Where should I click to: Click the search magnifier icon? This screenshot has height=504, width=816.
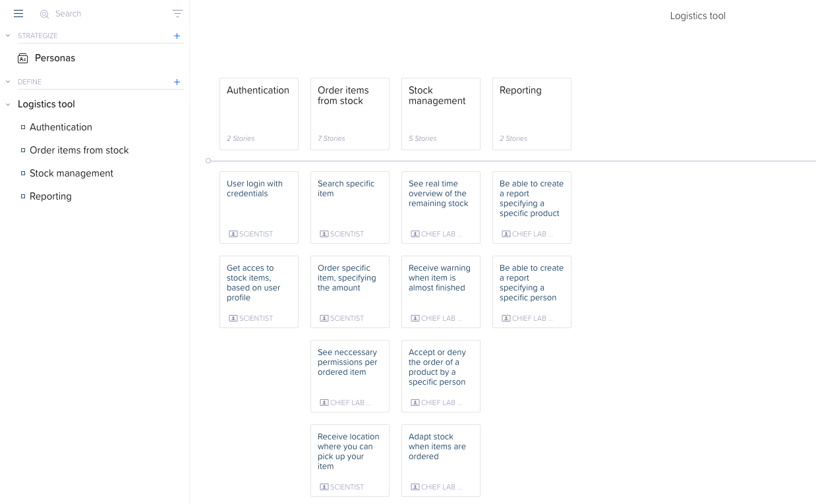45,14
